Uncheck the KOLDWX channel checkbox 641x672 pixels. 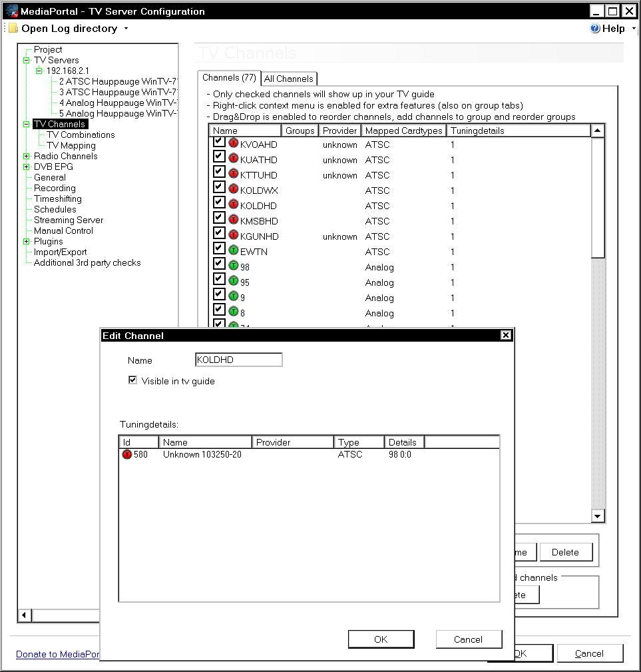219,187
